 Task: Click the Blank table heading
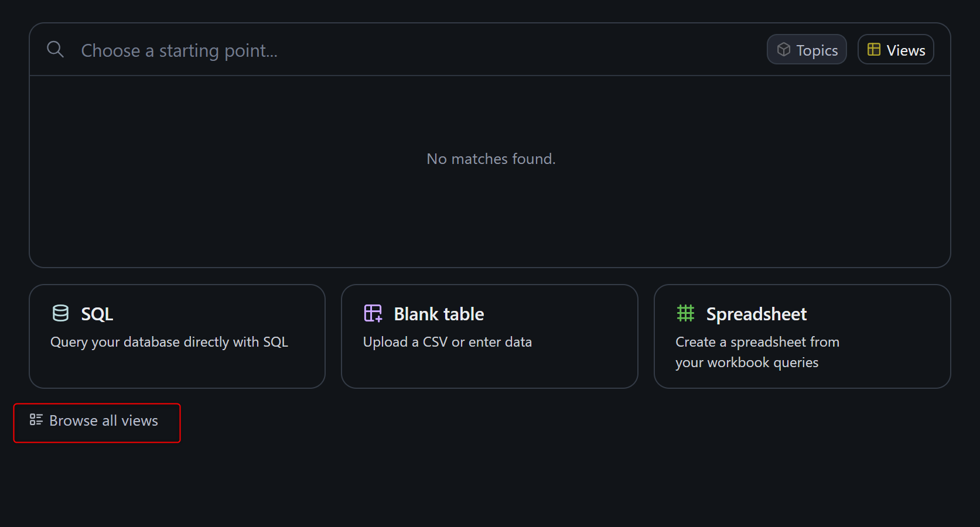tap(439, 314)
